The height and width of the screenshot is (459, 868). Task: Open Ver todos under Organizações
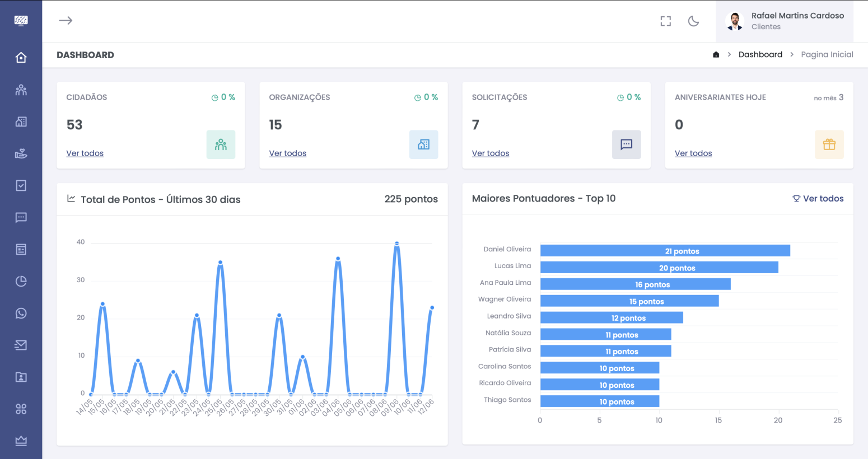click(288, 153)
